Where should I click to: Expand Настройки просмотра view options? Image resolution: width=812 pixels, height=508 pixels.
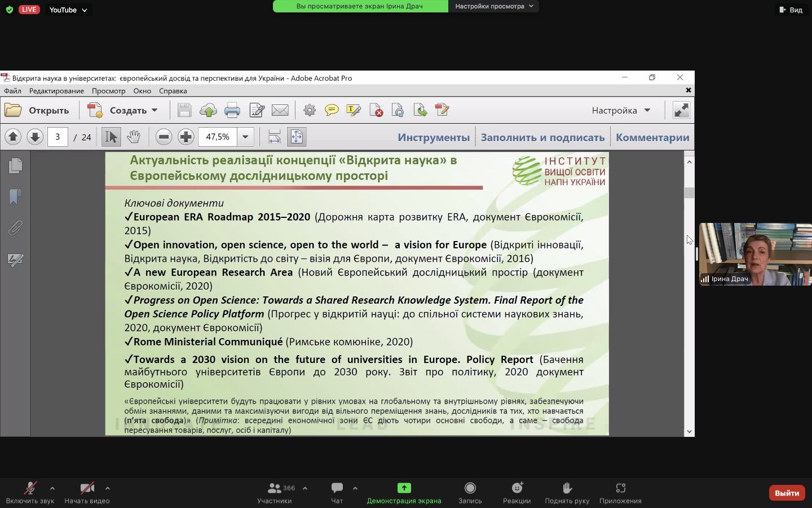click(x=493, y=6)
